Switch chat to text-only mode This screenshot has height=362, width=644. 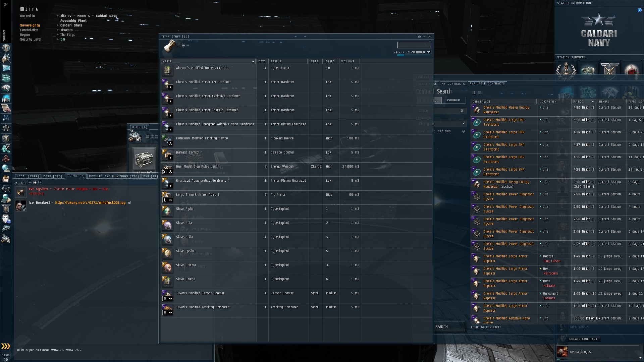tap(30, 183)
